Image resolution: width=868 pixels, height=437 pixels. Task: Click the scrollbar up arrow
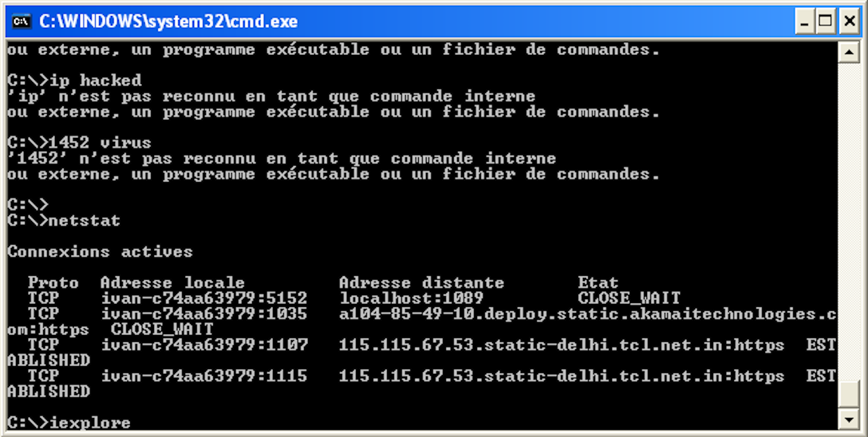849,52
